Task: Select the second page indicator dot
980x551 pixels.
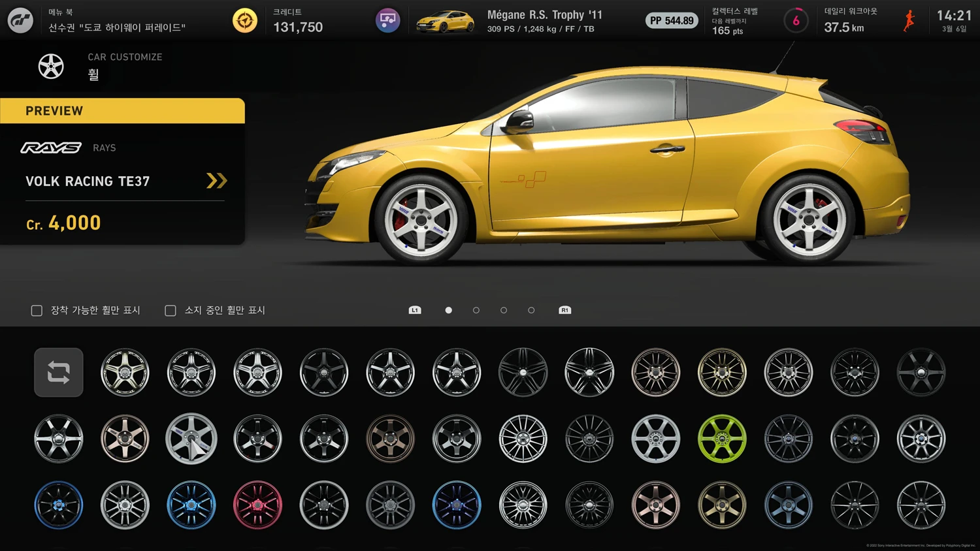Action: (476, 311)
